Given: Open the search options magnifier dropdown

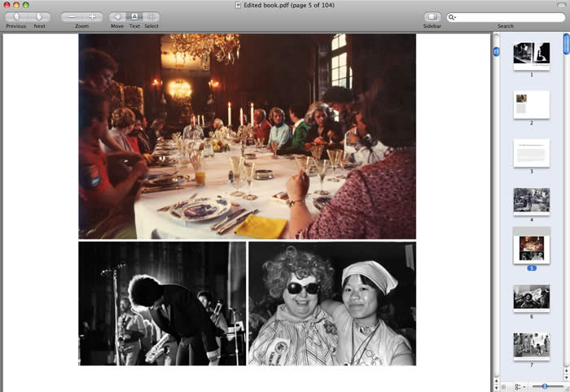Looking at the screenshot, I should pyautogui.click(x=453, y=17).
